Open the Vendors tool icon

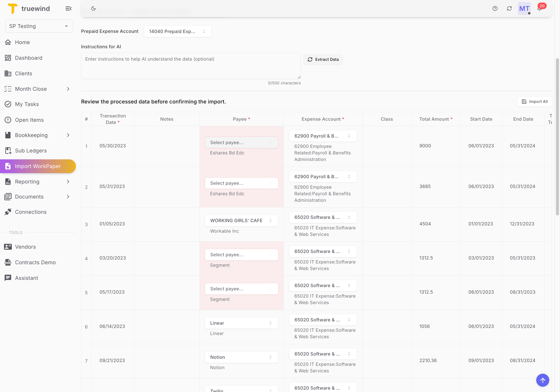pos(8,247)
